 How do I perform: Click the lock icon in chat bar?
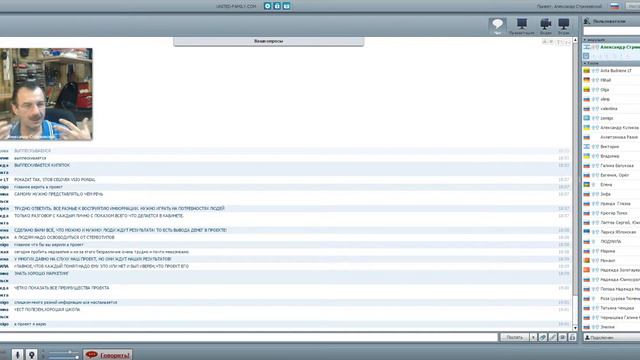coord(572,338)
